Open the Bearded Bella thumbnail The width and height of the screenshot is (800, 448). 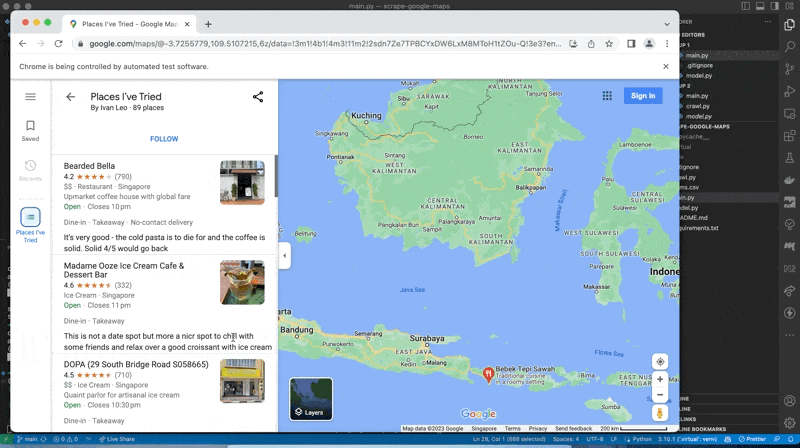242,182
